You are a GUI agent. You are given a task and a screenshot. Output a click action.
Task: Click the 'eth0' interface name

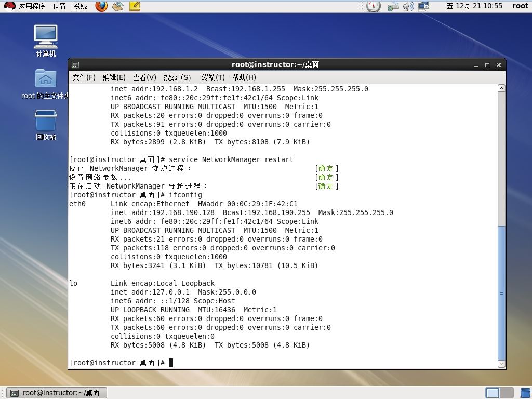pos(77,204)
